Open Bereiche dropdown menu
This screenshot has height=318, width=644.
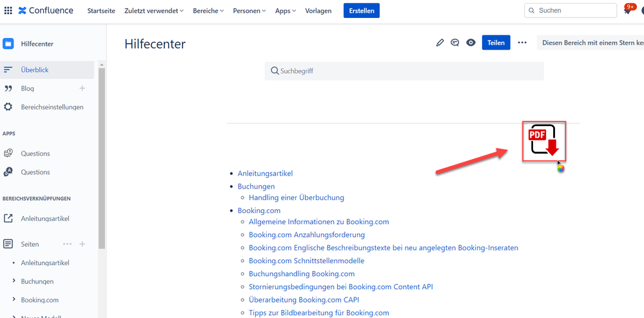point(208,11)
